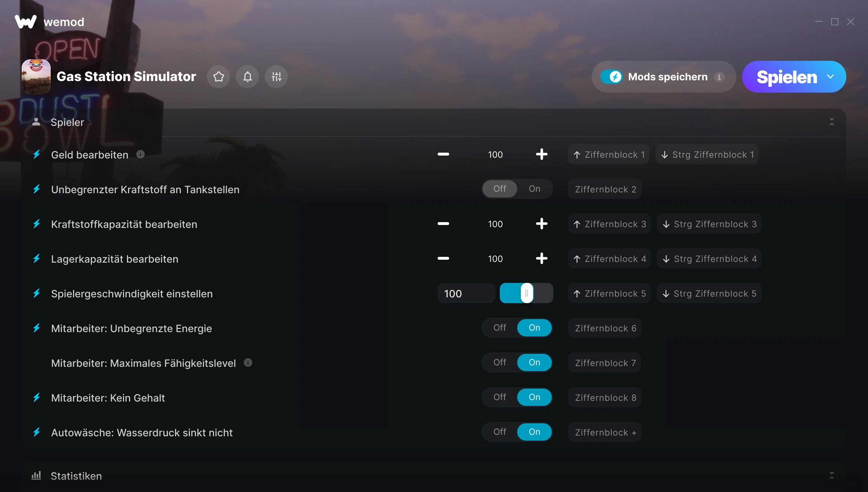The image size is (868, 492).
Task: Open the dropdown arrow on Spielen button
Action: [830, 77]
